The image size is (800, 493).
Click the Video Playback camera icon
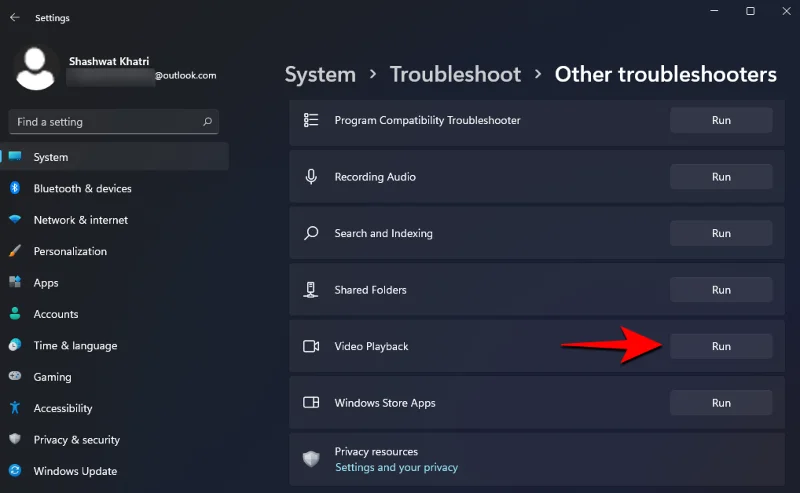311,346
